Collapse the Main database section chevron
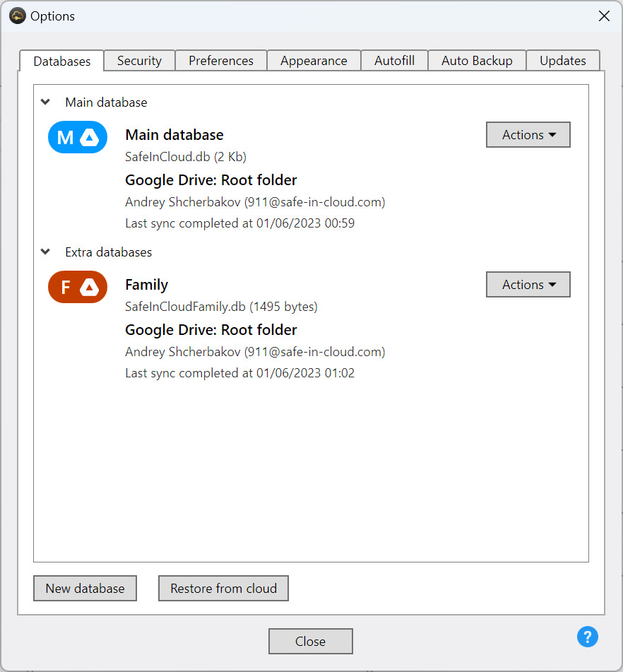Viewport: 623px width, 672px height. [45, 102]
